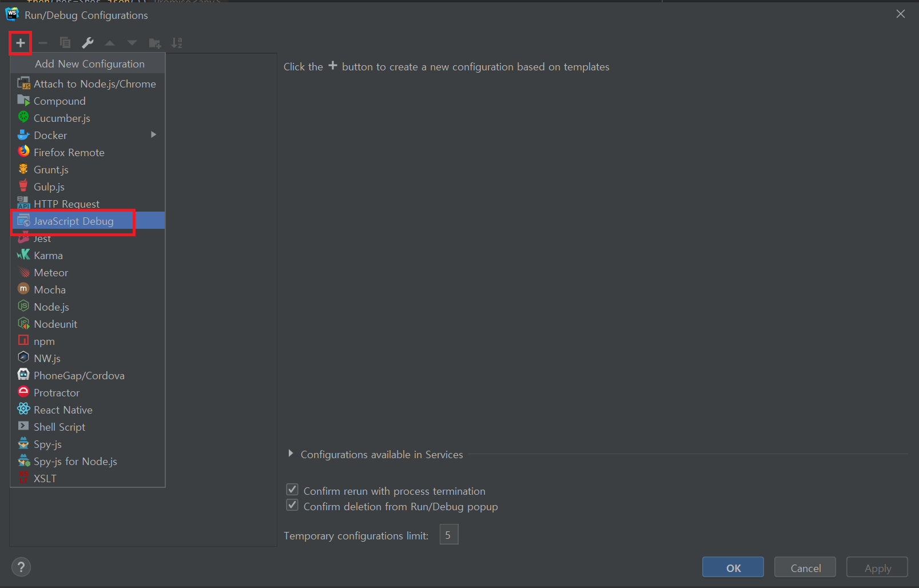This screenshot has height=588, width=919.
Task: Toggle Confirm deletion from Run/Debug popup
Action: point(292,505)
